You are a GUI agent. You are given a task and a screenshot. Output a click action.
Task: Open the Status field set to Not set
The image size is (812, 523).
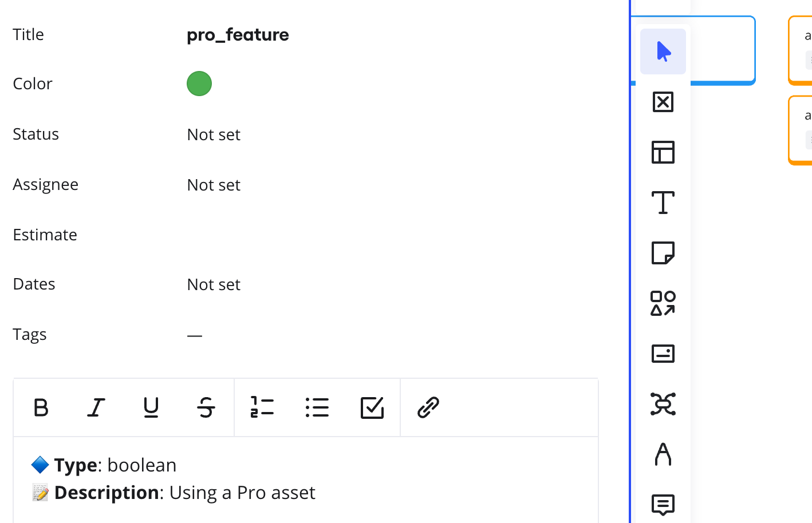(x=214, y=135)
